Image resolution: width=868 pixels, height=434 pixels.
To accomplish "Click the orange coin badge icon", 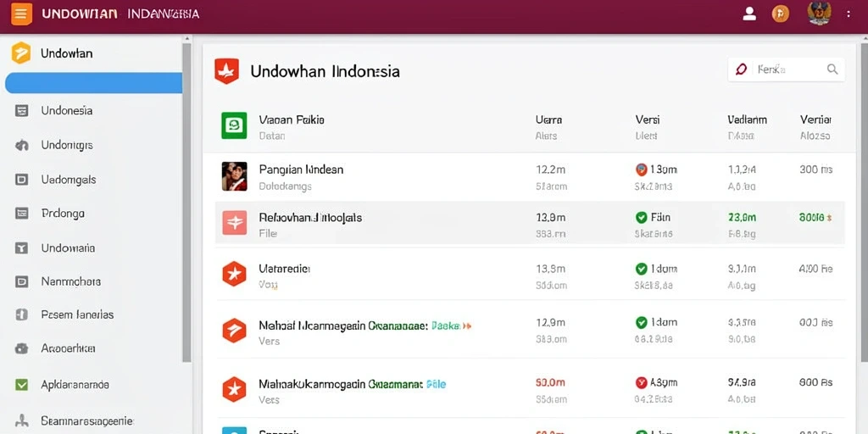I will pos(781,14).
